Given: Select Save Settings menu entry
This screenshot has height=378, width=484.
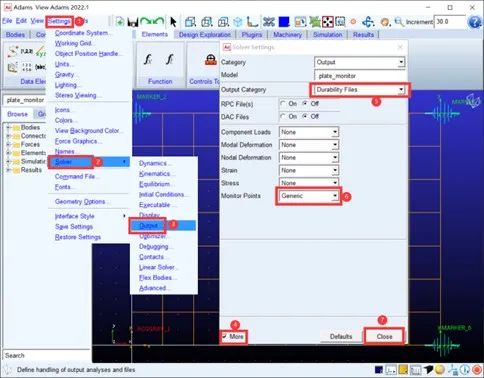Looking at the screenshot, I should click(x=74, y=227).
